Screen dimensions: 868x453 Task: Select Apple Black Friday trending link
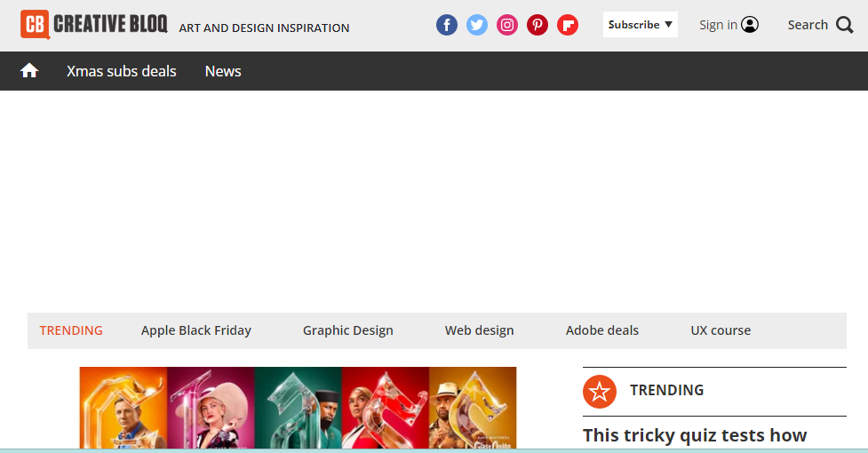[x=196, y=330]
